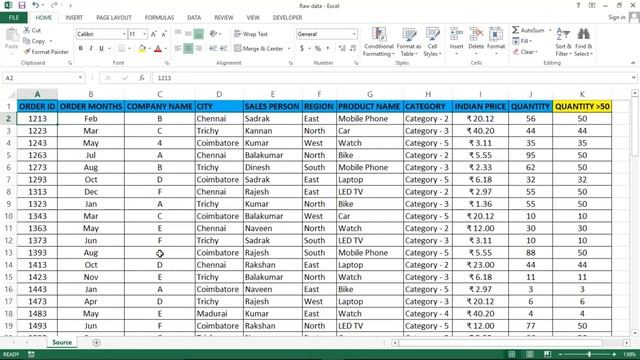Screen dimensions: 640x360
Task: Open Cell Styles gallery
Action: tap(432, 42)
